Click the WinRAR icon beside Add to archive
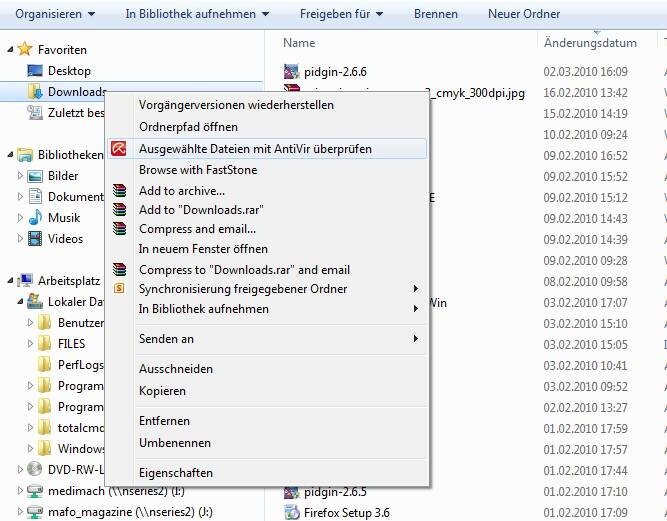667x521 pixels. pos(120,190)
